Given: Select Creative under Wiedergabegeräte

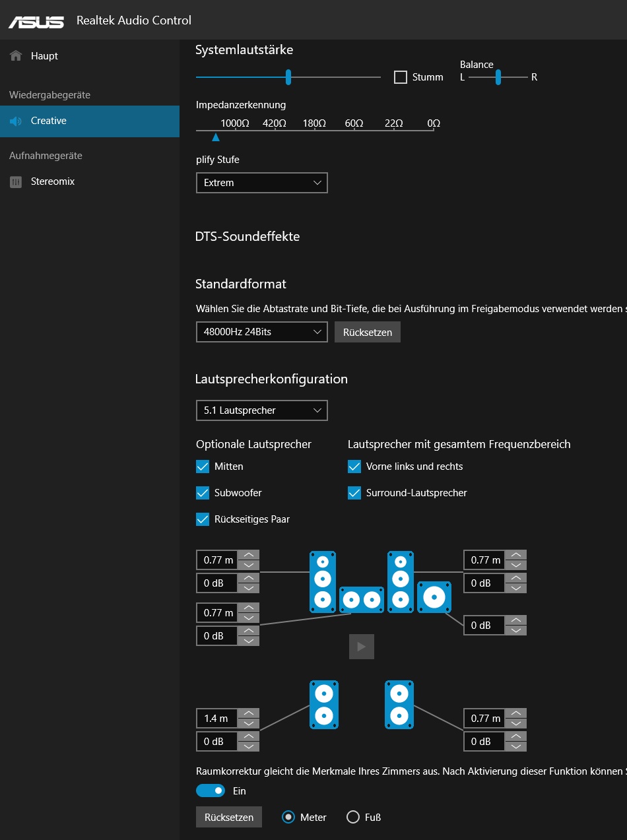Looking at the screenshot, I should point(48,121).
